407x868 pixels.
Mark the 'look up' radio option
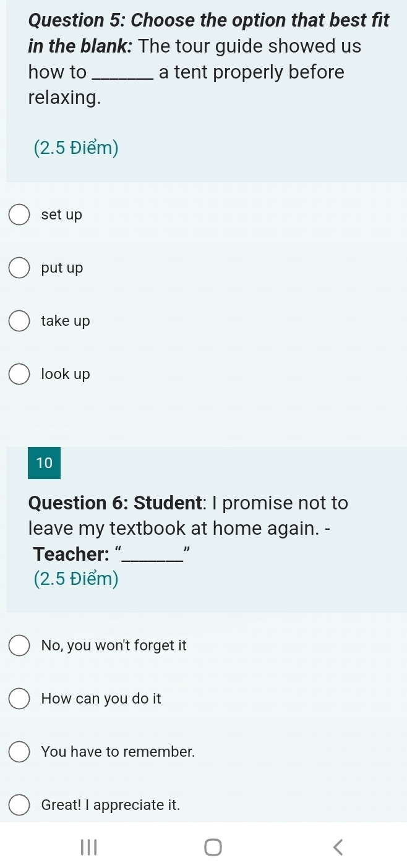click(19, 374)
